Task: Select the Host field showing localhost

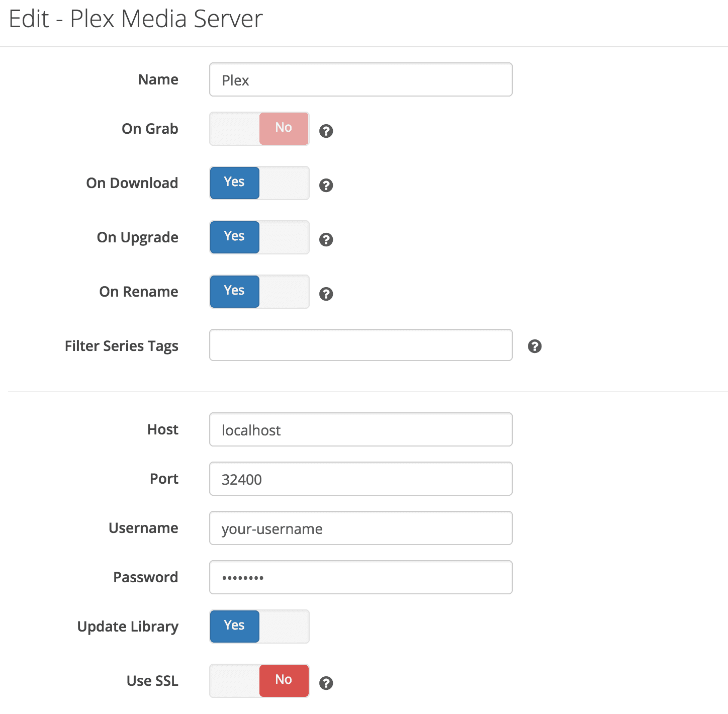Action: point(360,429)
